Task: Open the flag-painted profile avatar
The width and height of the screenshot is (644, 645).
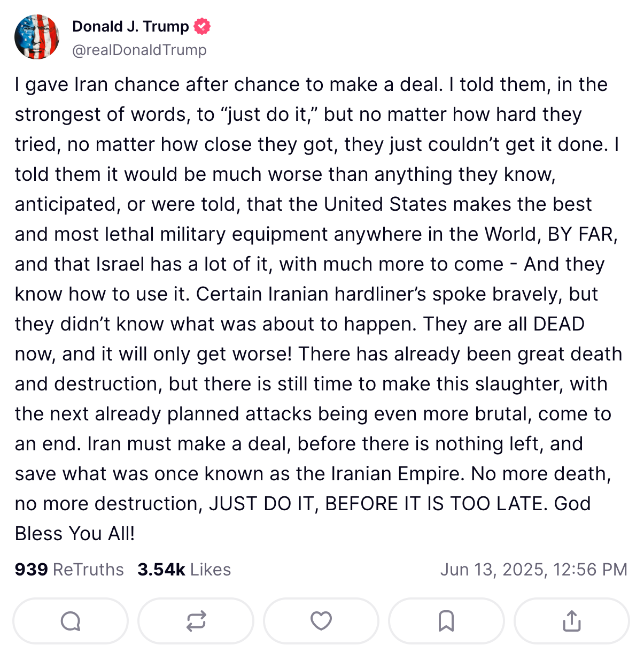Action: 37,37
